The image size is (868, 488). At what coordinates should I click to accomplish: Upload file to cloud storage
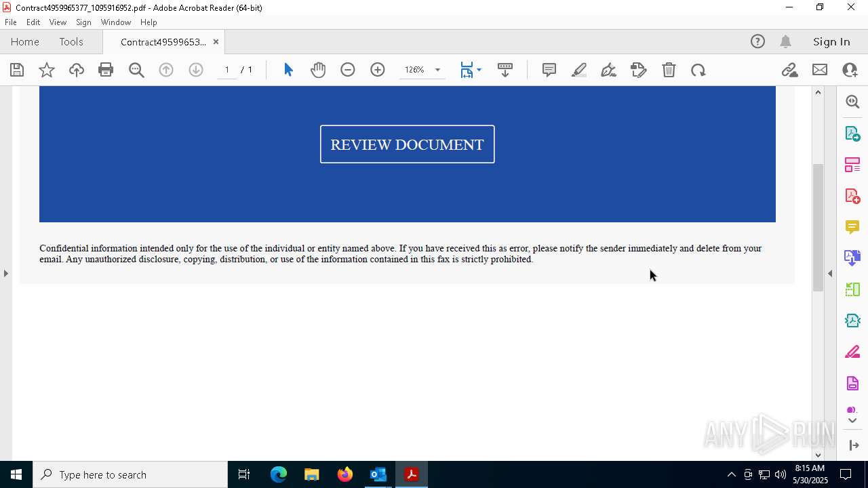point(77,70)
